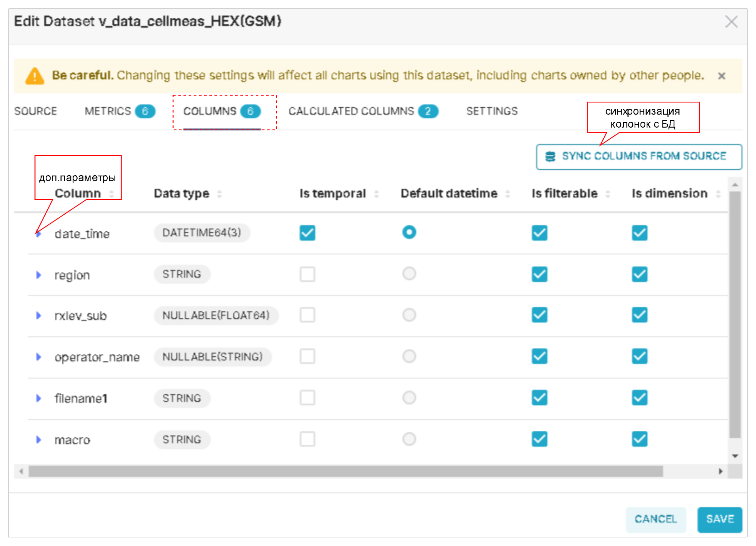This screenshot has height=546, width=756.
Task: Click the horizontal scrollbar right arrow
Action: (x=720, y=471)
